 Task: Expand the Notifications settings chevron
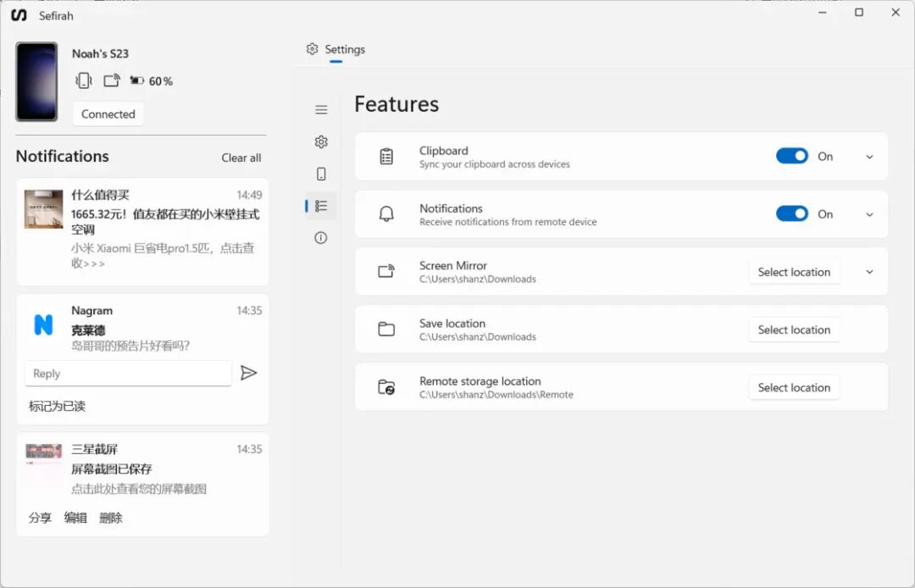coord(869,214)
